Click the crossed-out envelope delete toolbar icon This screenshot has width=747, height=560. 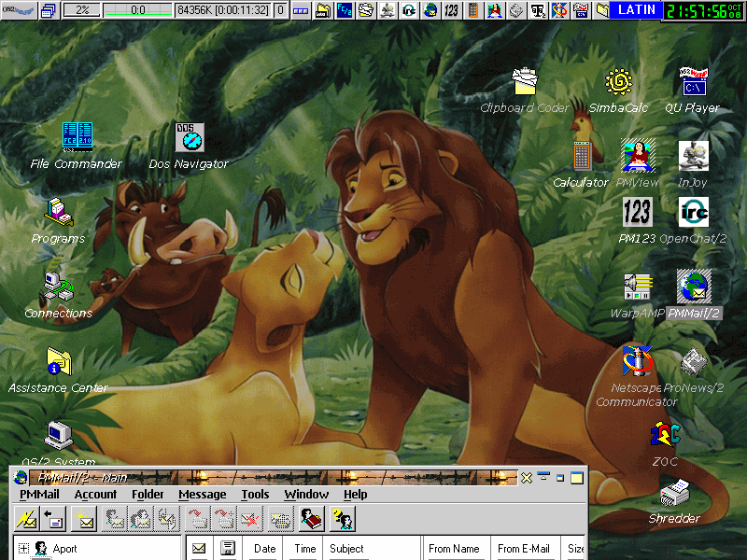249,519
